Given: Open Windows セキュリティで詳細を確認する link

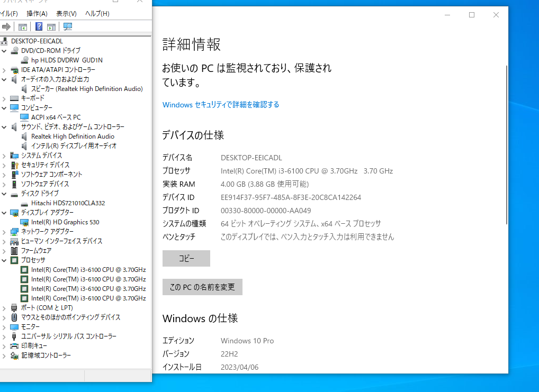Looking at the screenshot, I should point(221,105).
